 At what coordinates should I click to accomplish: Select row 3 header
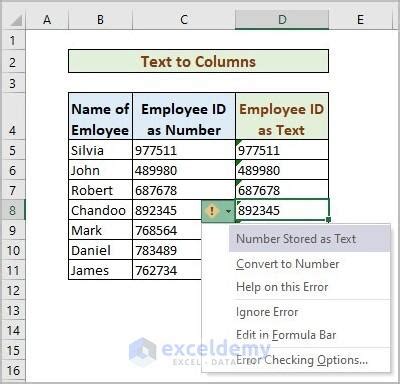(13, 83)
